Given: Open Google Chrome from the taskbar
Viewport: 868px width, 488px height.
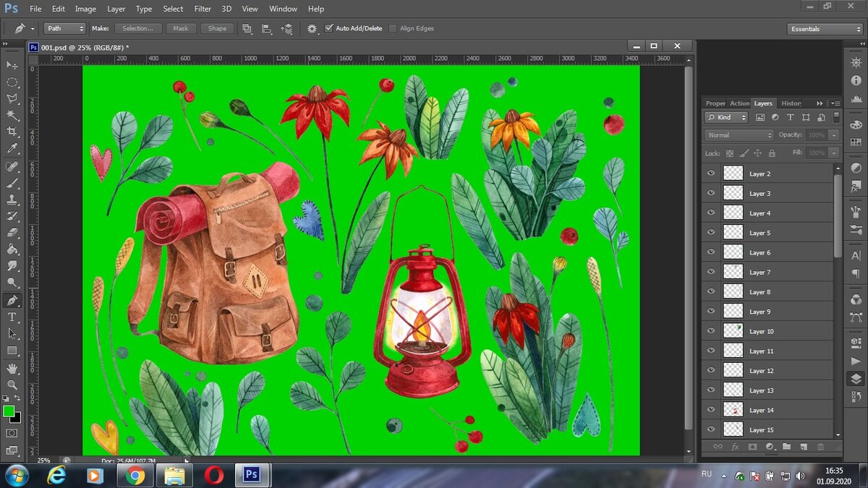Looking at the screenshot, I should point(135,476).
